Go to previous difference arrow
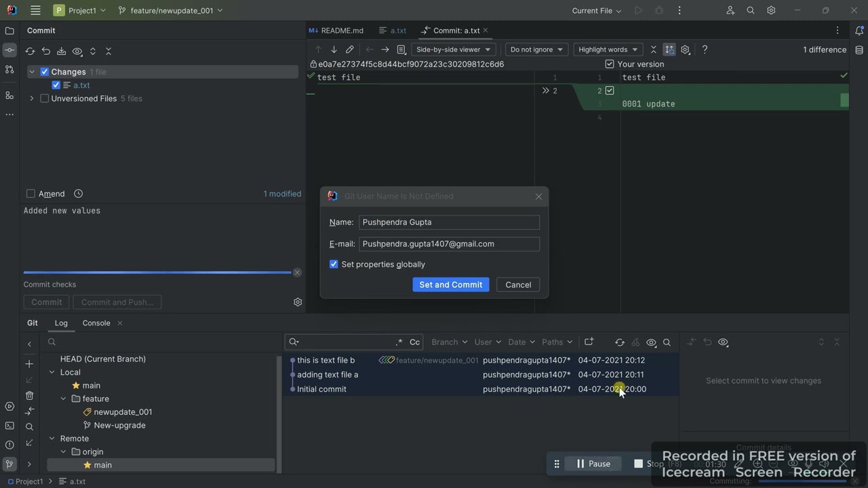This screenshot has width=868, height=488. [x=317, y=49]
